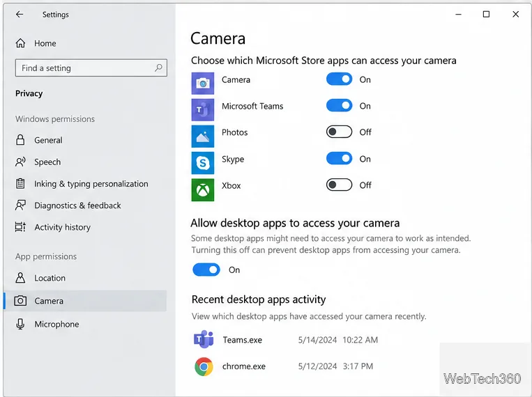
Task: Click the Home house icon
Action: (x=20, y=43)
